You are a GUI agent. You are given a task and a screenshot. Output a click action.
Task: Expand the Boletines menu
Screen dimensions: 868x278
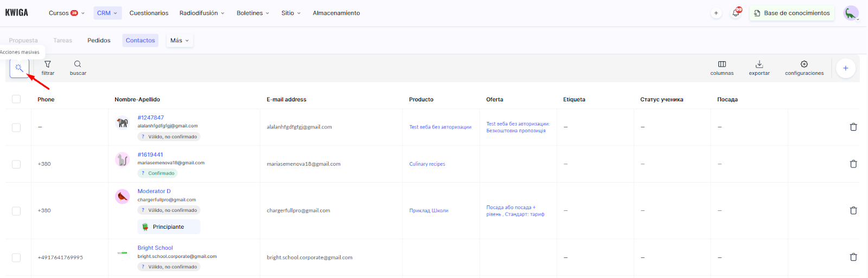[253, 13]
